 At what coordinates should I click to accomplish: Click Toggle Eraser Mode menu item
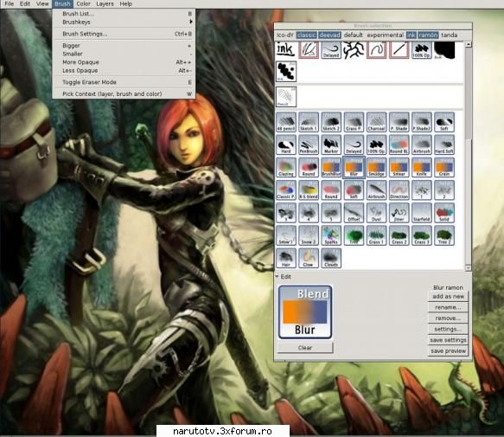pyautogui.click(x=124, y=82)
